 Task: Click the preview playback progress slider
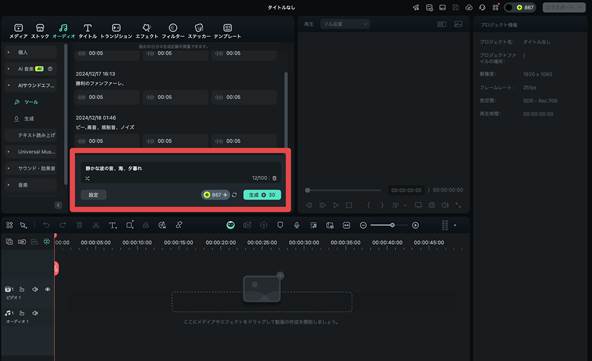(x=344, y=190)
